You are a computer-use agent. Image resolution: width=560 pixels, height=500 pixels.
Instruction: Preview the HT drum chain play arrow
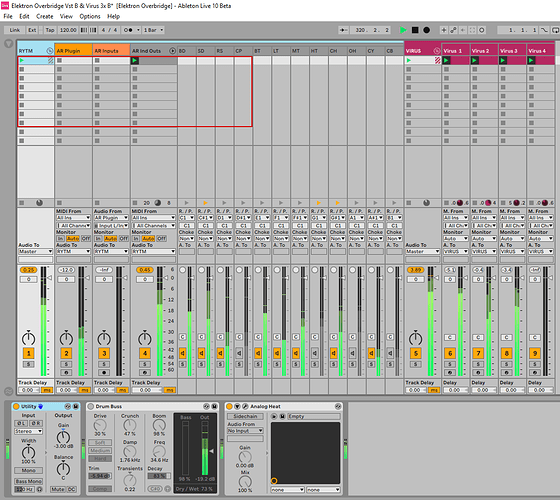(x=319, y=203)
